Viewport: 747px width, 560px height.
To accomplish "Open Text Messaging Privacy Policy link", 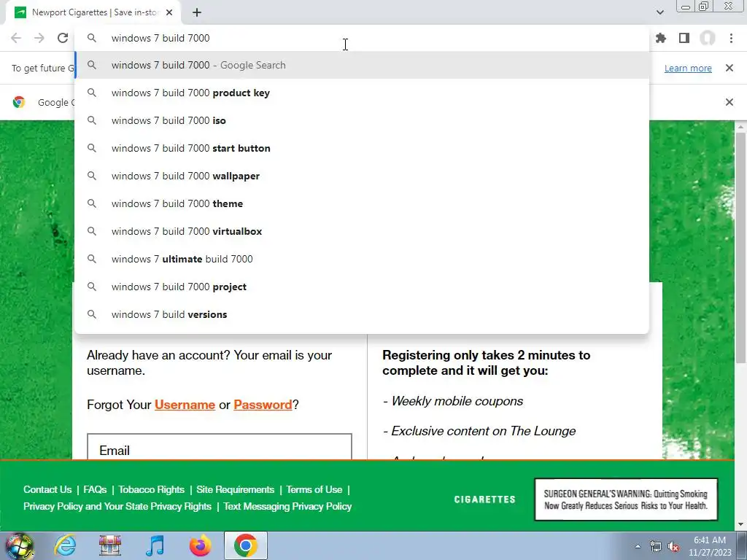I will 287,506.
